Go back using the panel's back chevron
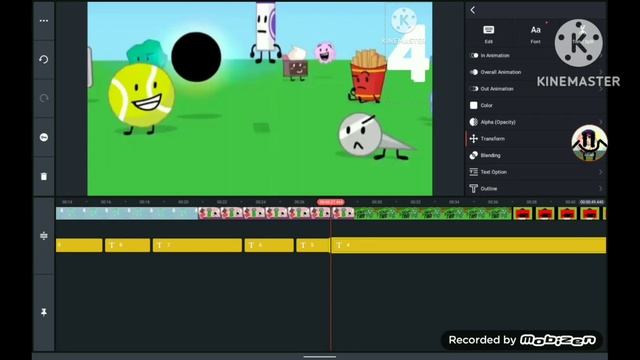640x360 pixels. tap(473, 10)
